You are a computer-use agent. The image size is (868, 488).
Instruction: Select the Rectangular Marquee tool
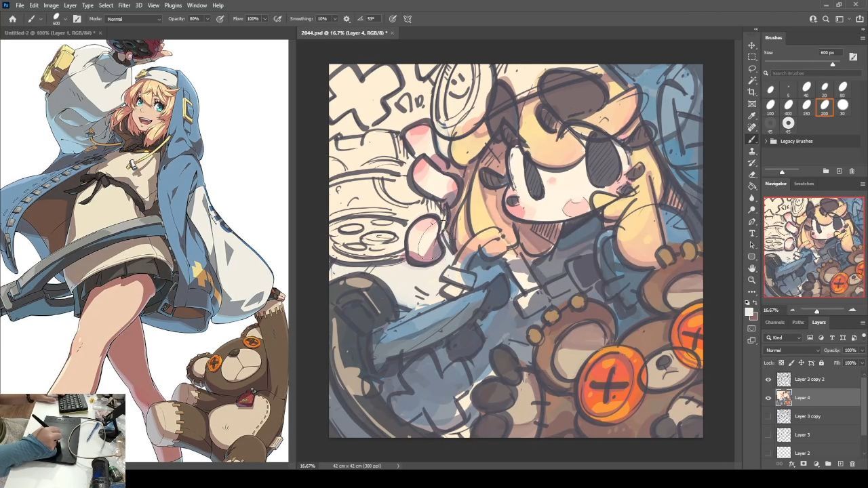pyautogui.click(x=752, y=57)
